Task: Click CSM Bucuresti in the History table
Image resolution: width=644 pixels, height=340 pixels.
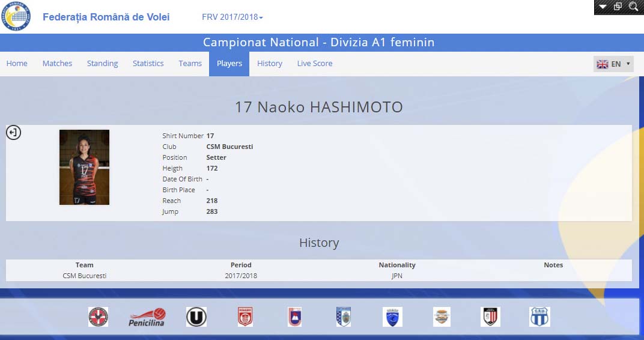Action: pyautogui.click(x=84, y=276)
